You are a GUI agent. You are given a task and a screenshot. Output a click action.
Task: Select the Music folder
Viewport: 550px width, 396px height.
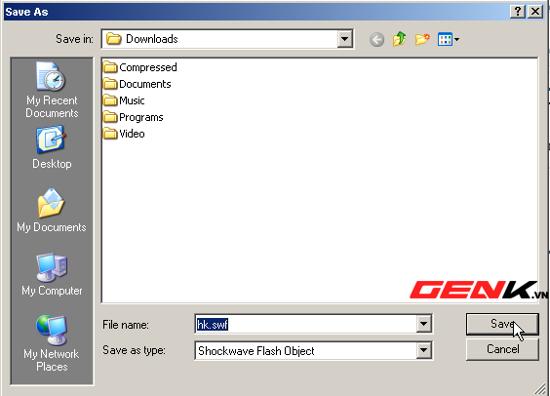pos(124,100)
